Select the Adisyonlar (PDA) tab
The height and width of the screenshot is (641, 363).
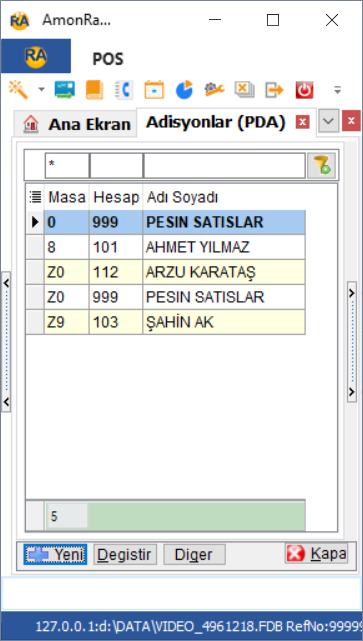coord(215,122)
